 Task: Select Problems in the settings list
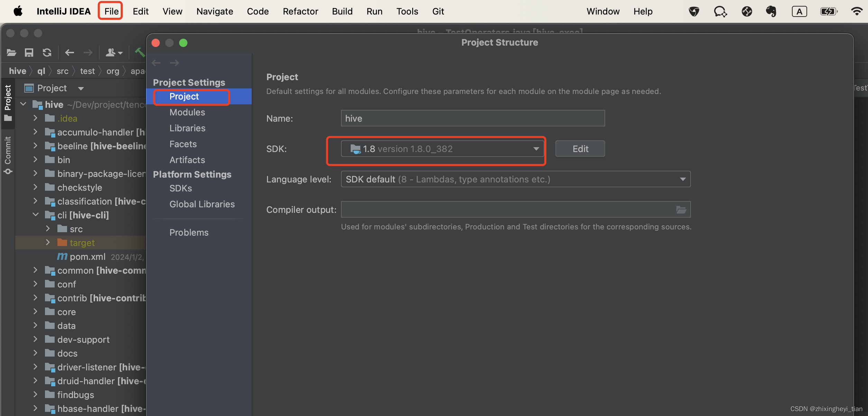[189, 233]
